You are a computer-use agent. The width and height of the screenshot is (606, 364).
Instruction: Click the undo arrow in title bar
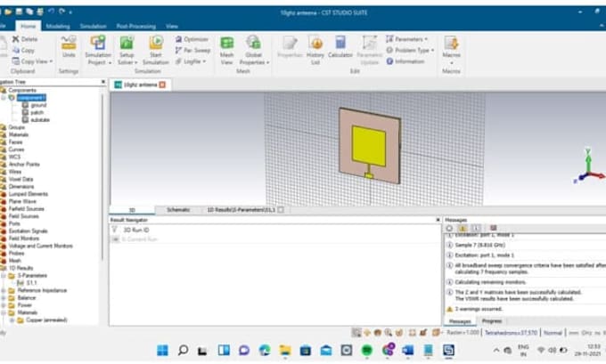click(51, 12)
